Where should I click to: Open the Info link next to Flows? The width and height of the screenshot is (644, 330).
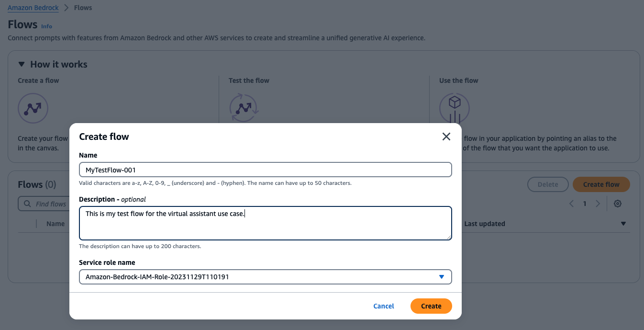pyautogui.click(x=46, y=26)
